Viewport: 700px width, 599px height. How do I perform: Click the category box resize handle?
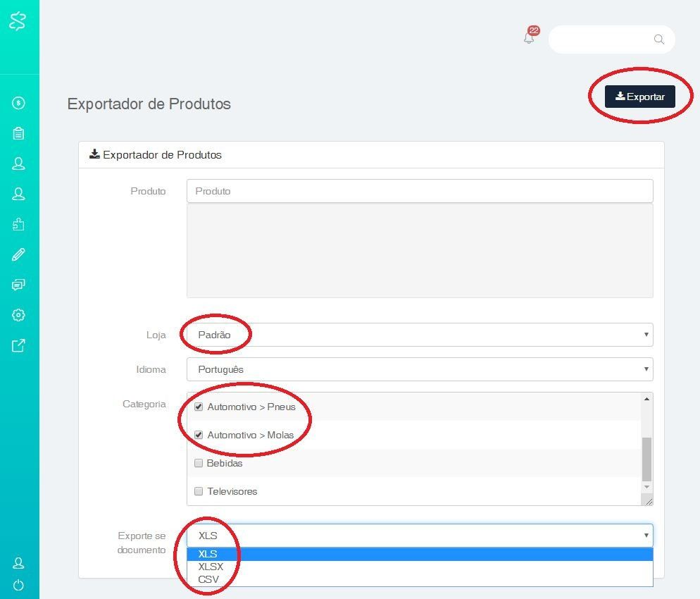648,501
